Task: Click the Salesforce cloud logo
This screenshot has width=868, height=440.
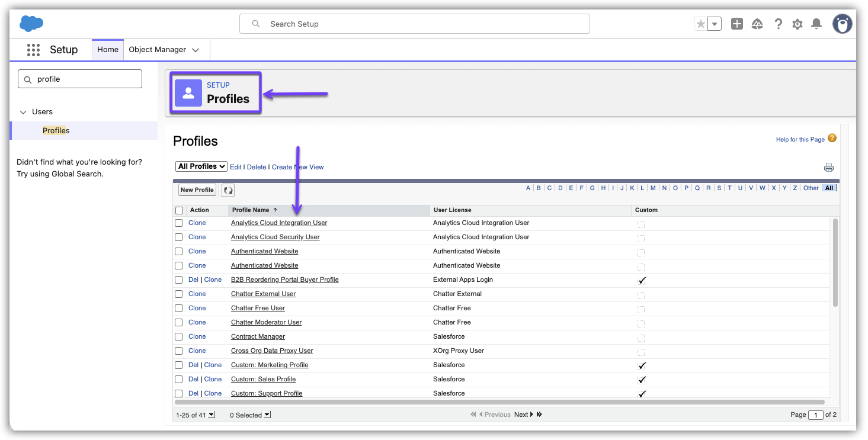Action: click(31, 24)
